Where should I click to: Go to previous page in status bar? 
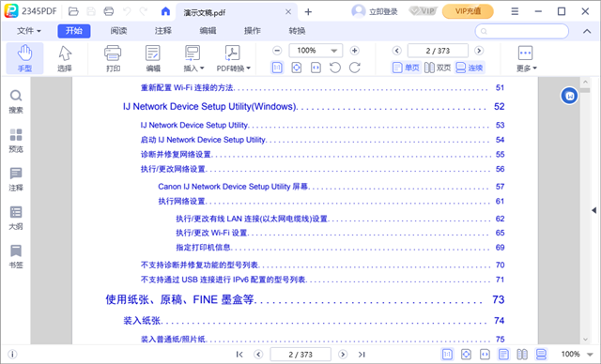click(x=258, y=355)
